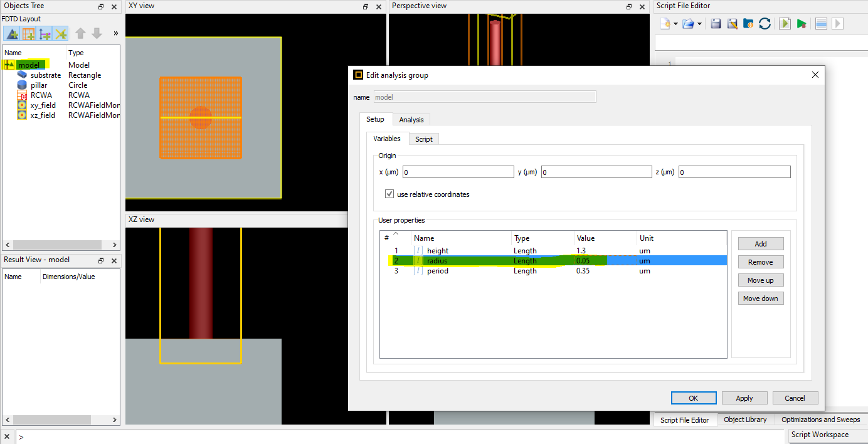Click the Remove button

pyautogui.click(x=761, y=262)
